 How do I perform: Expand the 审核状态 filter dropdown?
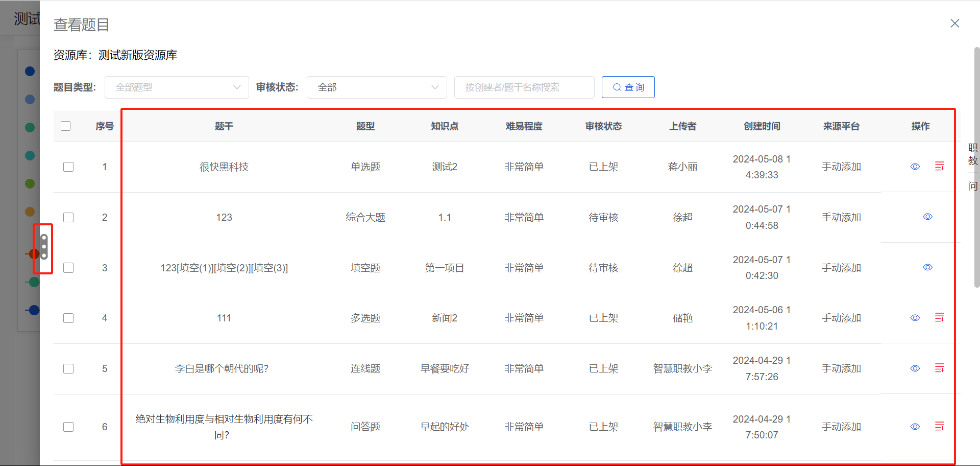click(x=377, y=87)
